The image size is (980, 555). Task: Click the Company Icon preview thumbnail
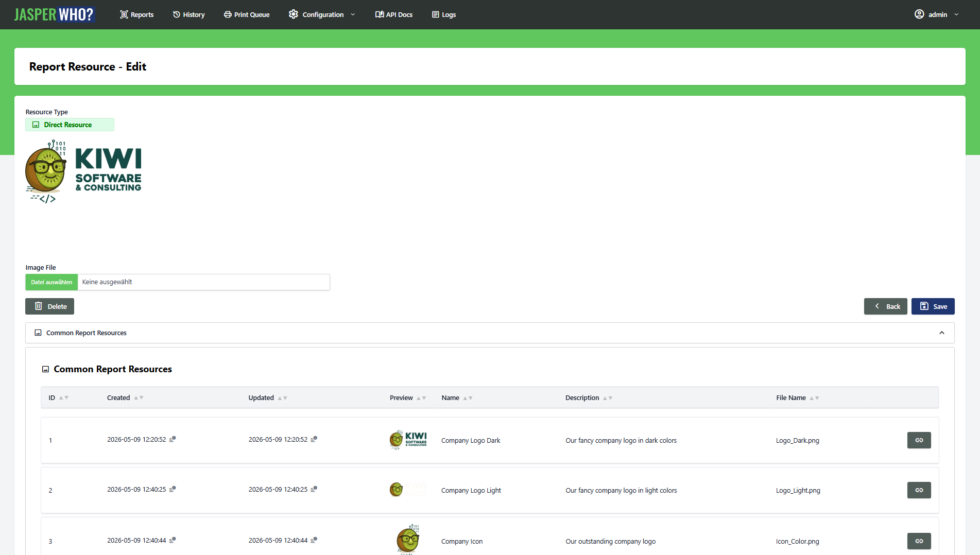click(x=408, y=539)
